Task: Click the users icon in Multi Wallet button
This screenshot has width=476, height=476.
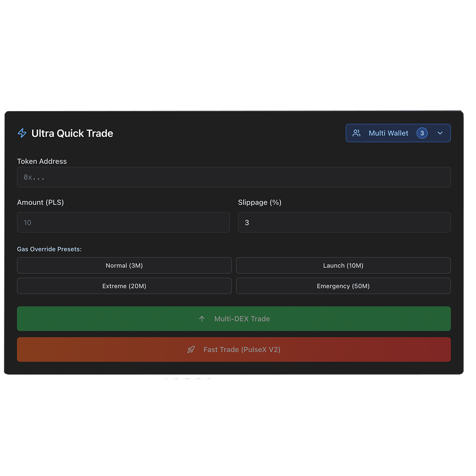Action: click(x=357, y=133)
